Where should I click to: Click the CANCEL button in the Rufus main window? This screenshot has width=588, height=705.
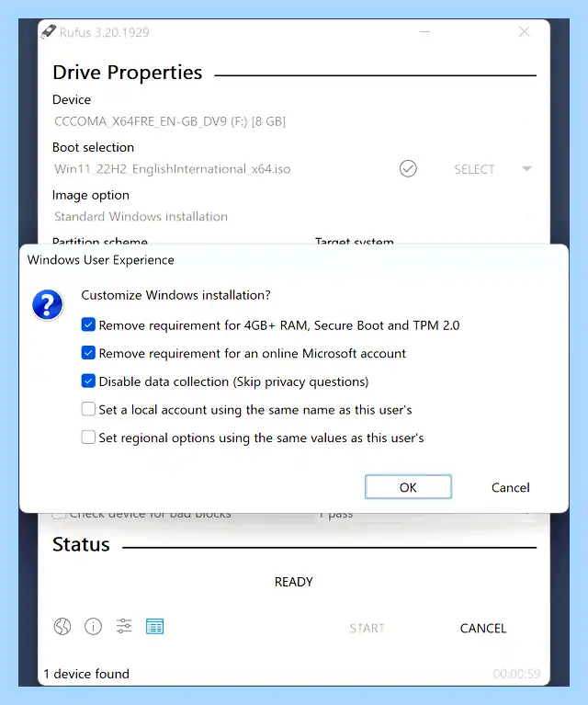click(x=483, y=628)
